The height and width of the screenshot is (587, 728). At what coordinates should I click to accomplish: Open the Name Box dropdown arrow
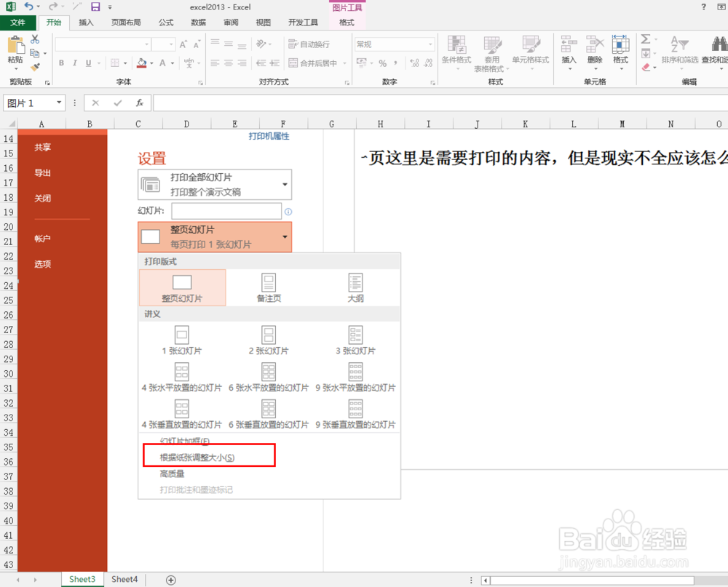click(x=59, y=103)
